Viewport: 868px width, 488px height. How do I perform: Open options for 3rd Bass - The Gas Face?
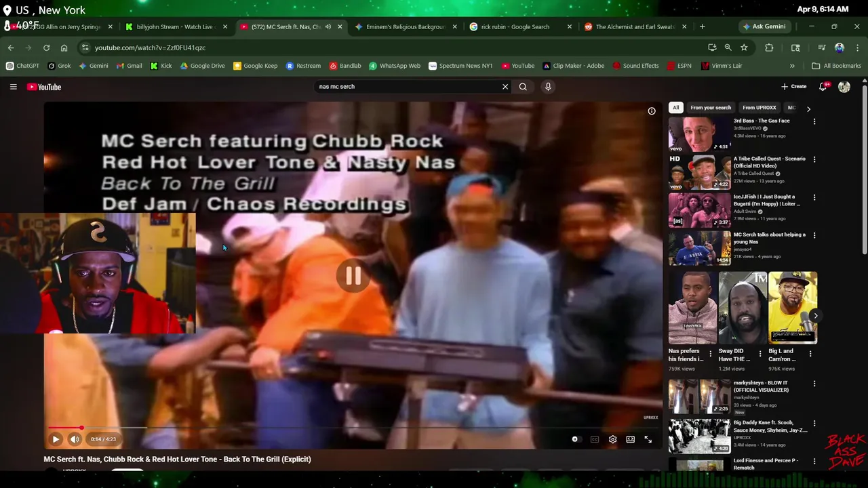pyautogui.click(x=814, y=121)
